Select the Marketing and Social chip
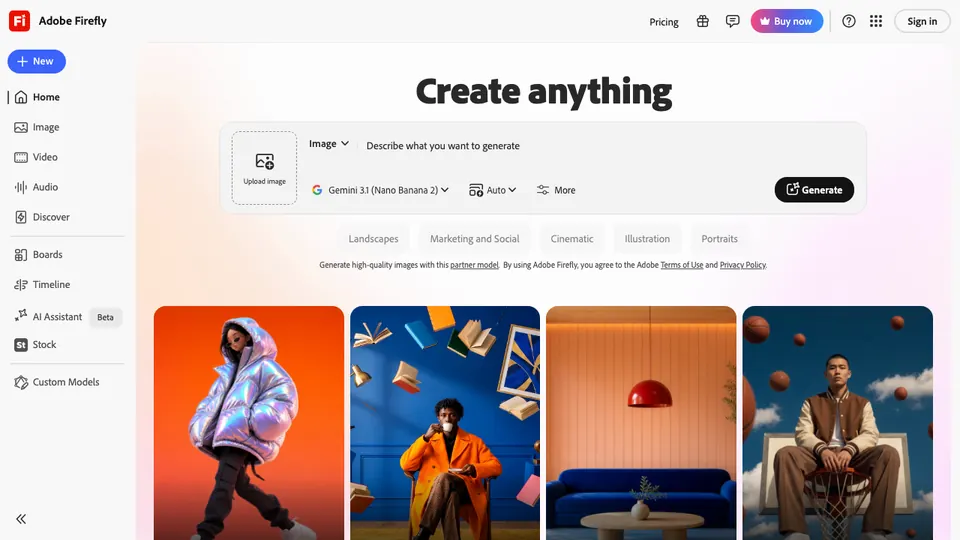This screenshot has height=540, width=960. click(474, 239)
